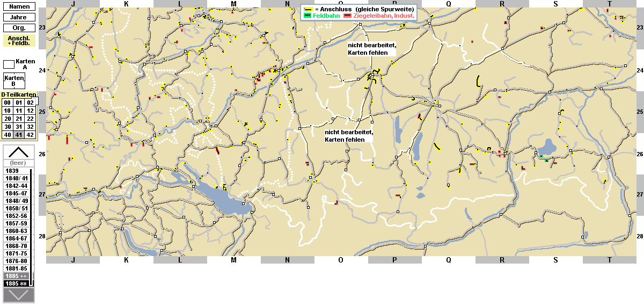Screen dimensions: 644x306
Task: Click yellow Anschluss legend symbol
Action: point(308,9)
